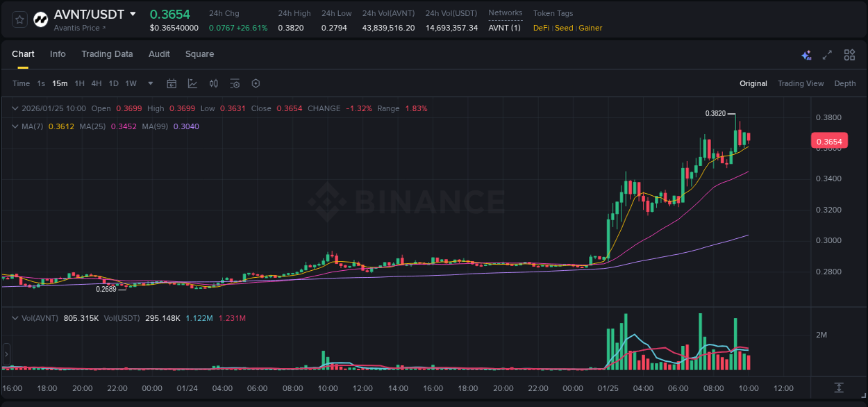
Task: Open the calendar go-to-date icon
Action: pos(172,83)
